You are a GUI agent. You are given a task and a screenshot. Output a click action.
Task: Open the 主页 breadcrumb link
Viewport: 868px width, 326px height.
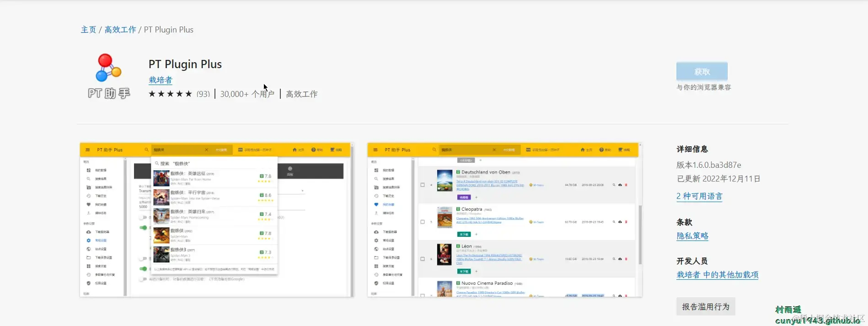[x=88, y=30]
